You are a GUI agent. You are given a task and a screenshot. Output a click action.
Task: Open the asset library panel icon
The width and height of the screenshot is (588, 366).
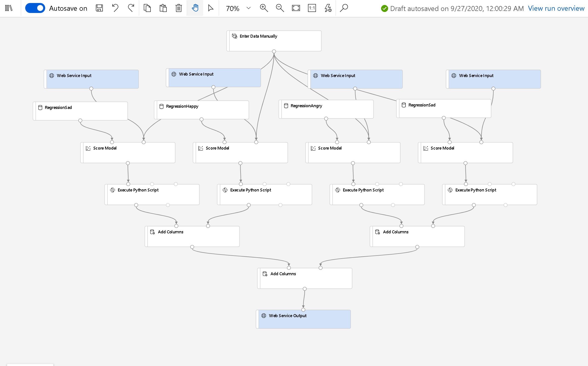9,8
